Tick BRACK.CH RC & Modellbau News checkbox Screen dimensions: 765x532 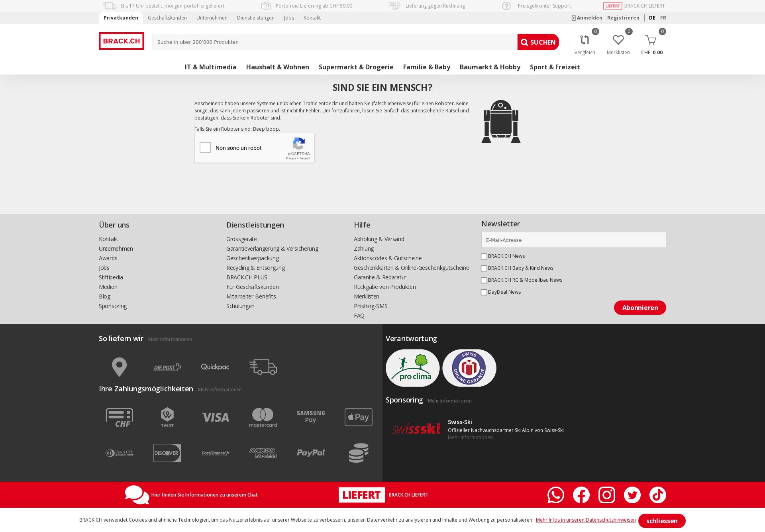(x=484, y=281)
